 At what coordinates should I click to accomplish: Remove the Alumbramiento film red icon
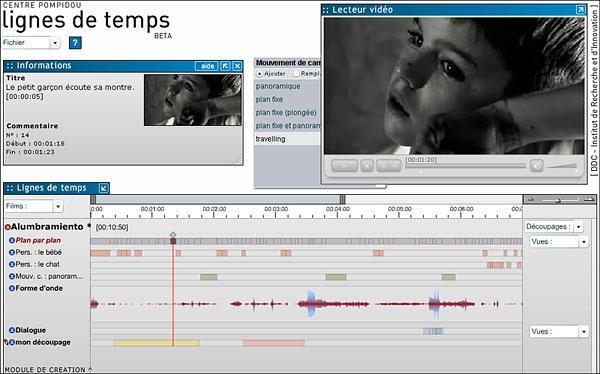click(x=8, y=227)
